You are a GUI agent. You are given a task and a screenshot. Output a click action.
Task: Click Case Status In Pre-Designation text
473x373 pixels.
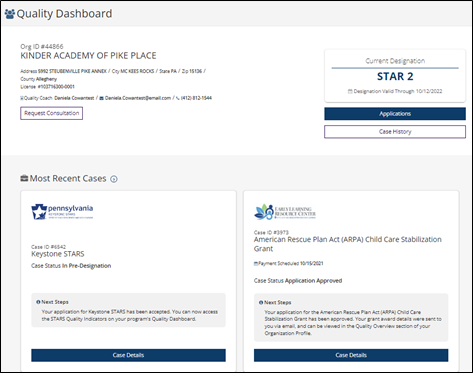tap(71, 266)
